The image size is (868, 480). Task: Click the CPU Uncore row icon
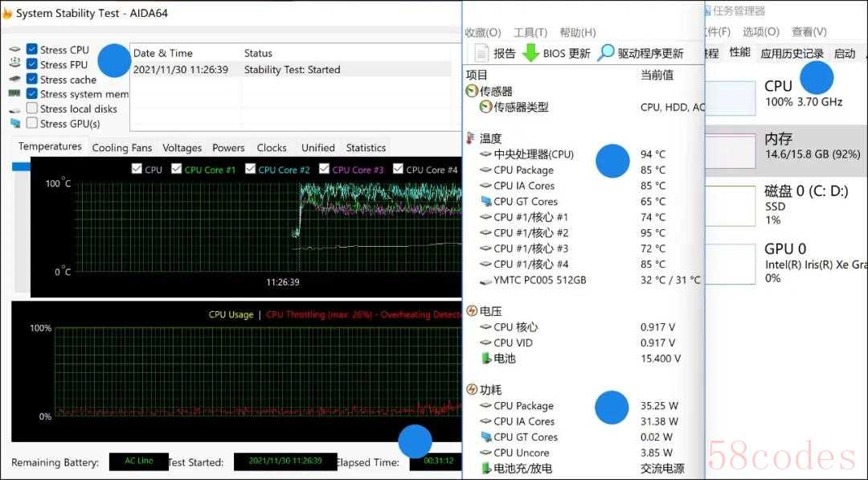(x=485, y=453)
